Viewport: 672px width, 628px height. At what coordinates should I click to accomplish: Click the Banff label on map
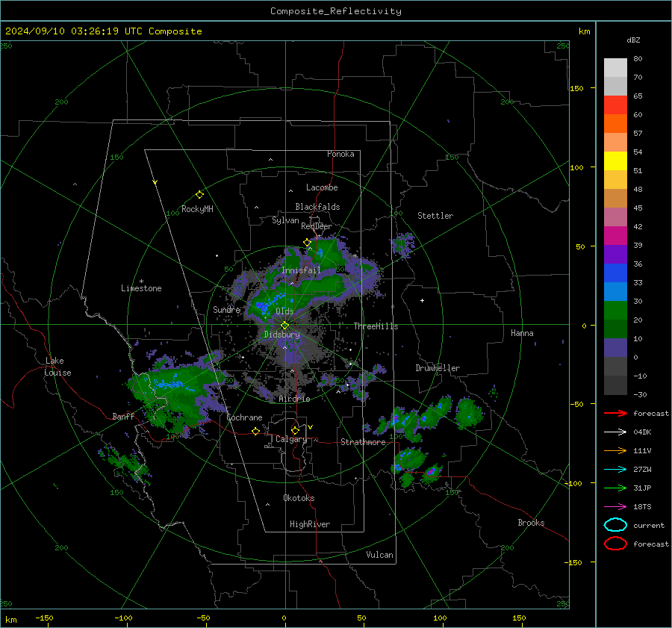tap(123, 416)
